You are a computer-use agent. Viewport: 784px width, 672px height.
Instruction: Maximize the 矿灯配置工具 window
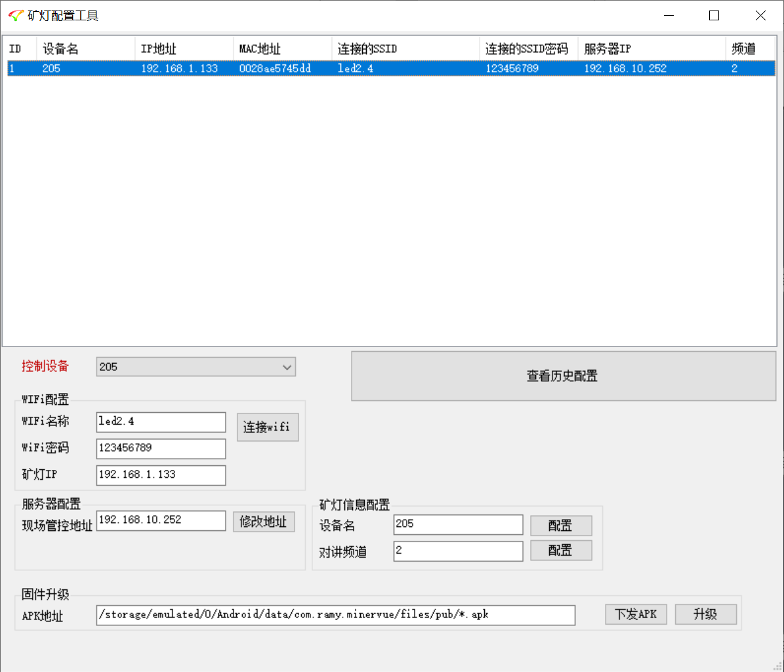(x=714, y=16)
